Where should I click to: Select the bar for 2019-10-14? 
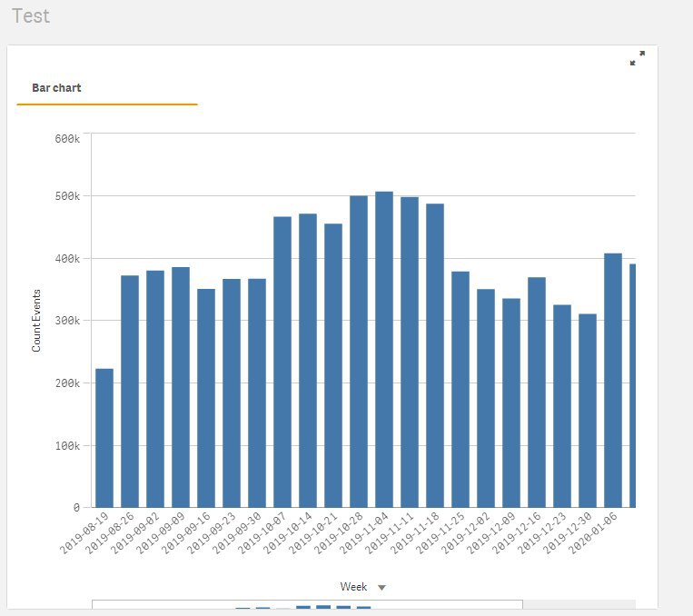point(308,361)
